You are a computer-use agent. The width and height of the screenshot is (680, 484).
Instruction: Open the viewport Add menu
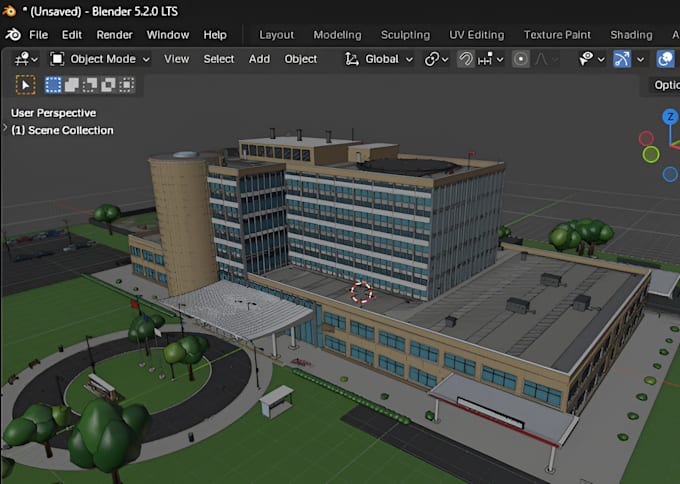tap(259, 59)
